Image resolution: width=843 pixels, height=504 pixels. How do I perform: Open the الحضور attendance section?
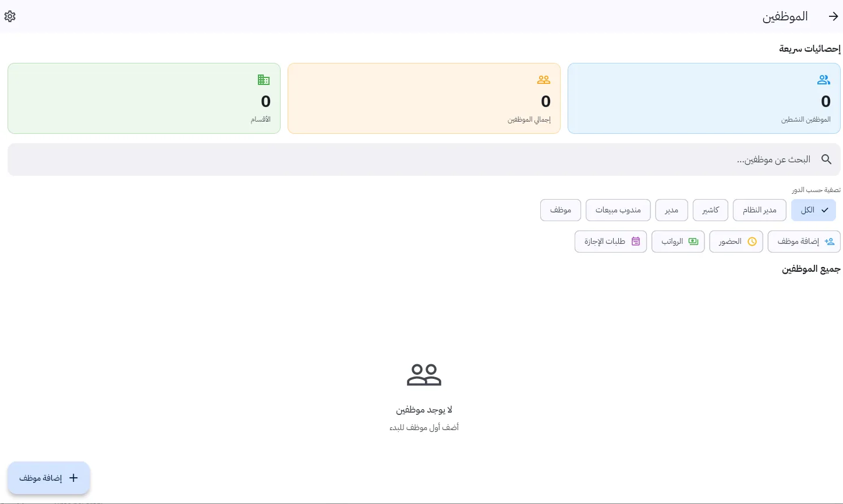pyautogui.click(x=736, y=242)
